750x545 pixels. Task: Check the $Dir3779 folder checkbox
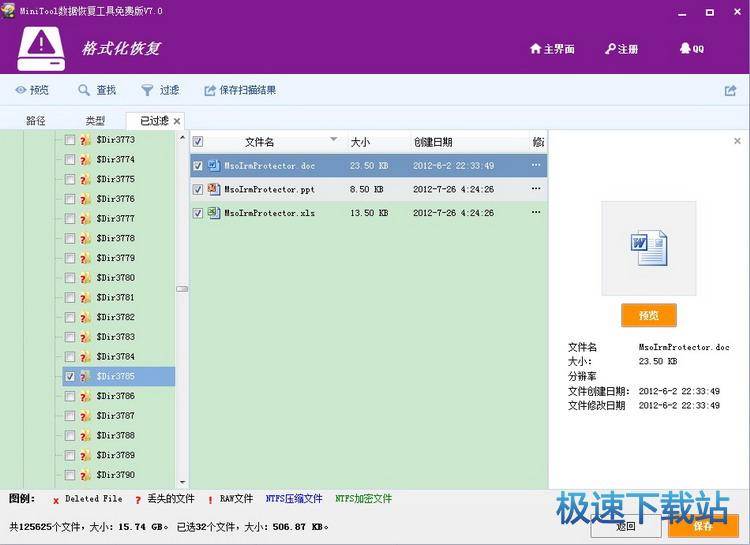tap(70, 258)
